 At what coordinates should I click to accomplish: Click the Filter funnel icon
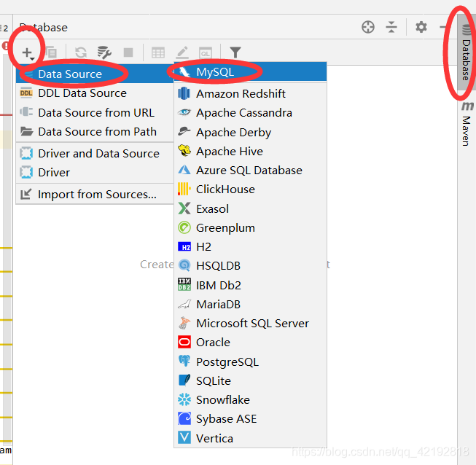click(x=235, y=52)
